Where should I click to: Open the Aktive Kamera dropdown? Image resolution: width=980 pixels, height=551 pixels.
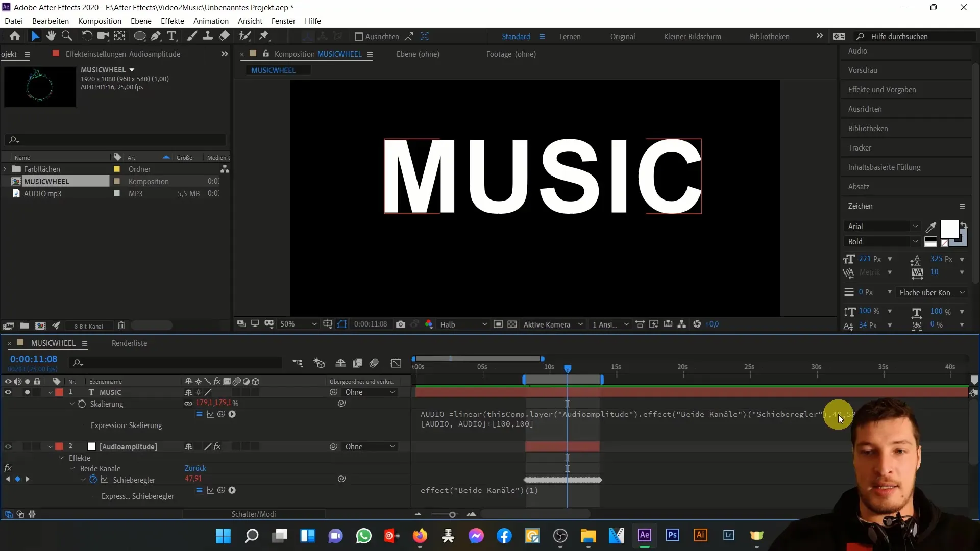click(553, 324)
